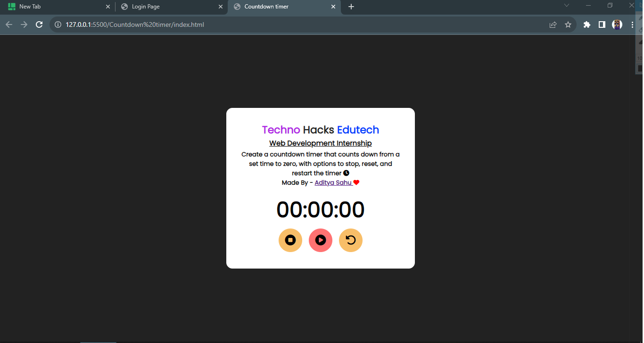Viewport: 644px width, 343px height.
Task: Start the countdown with play button
Action: pyautogui.click(x=321, y=240)
